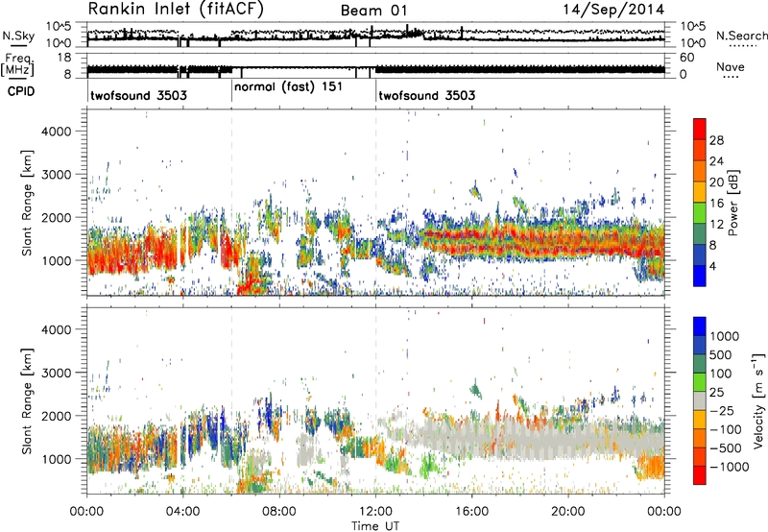Click the 'Slant Range [km]' label of the power panel

click(27, 203)
